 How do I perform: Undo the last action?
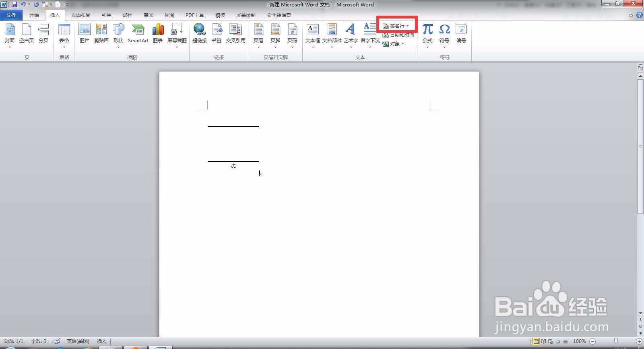click(x=23, y=4)
